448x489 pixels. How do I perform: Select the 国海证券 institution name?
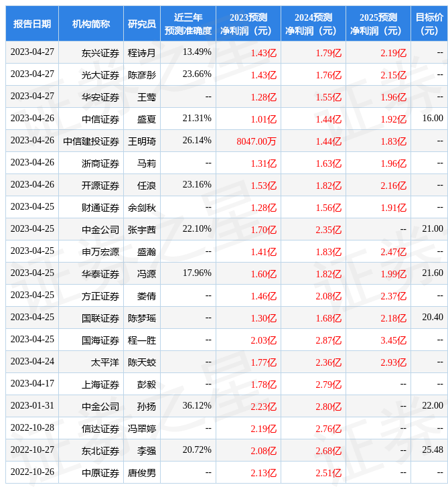coord(100,340)
